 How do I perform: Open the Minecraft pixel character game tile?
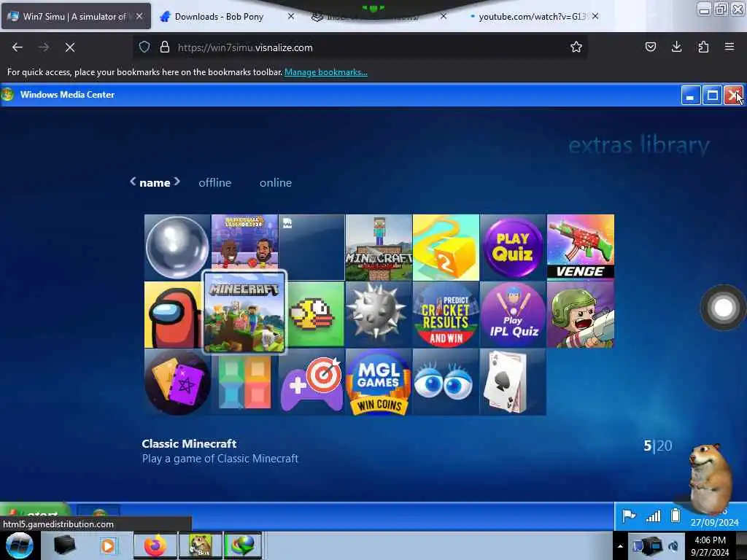click(379, 247)
